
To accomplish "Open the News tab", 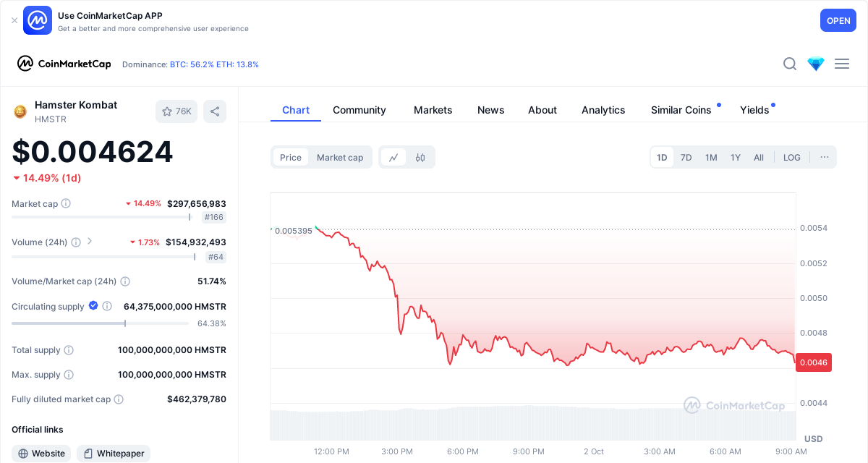I will [490, 110].
